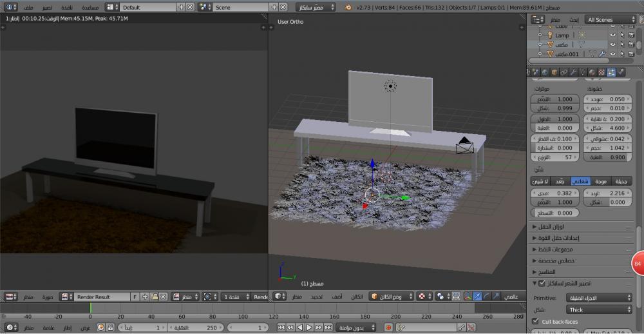
Task: Jump to the timeline end frame
Action: coord(328,328)
